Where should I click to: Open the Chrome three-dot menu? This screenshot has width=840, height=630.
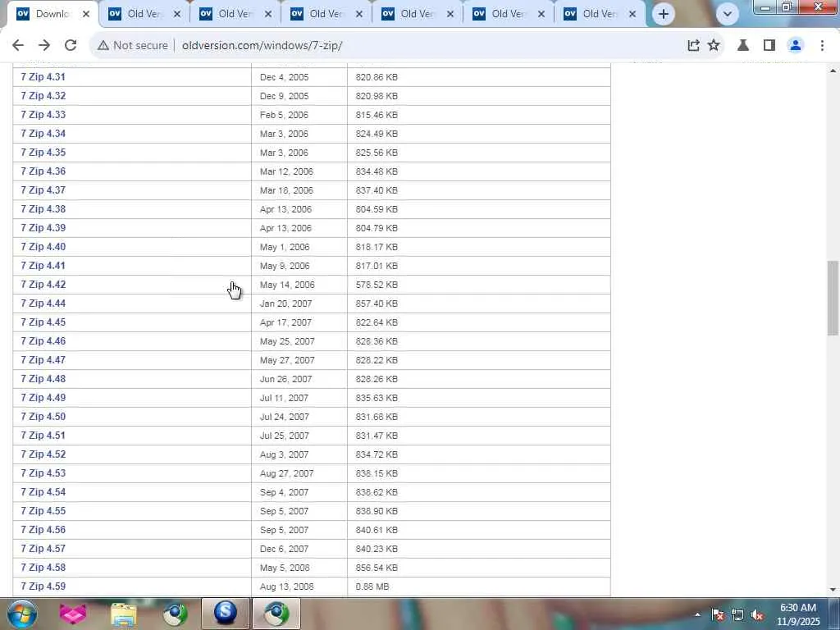[x=822, y=46]
